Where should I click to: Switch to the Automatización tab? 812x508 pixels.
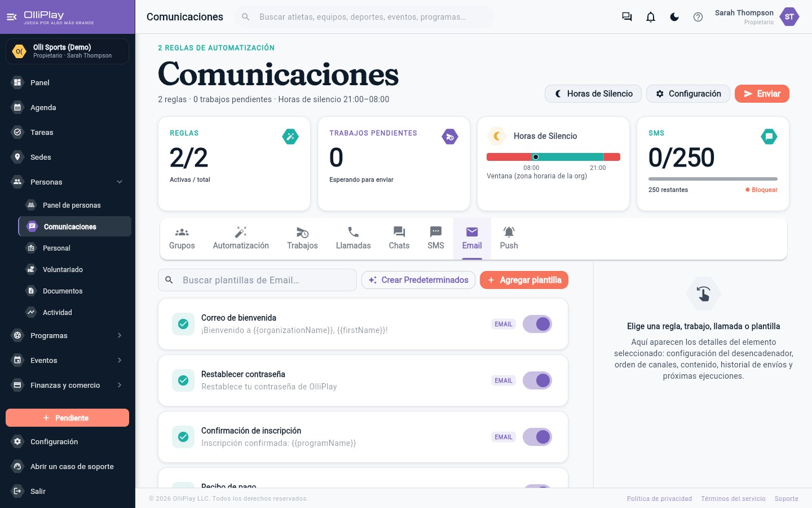[x=241, y=239]
